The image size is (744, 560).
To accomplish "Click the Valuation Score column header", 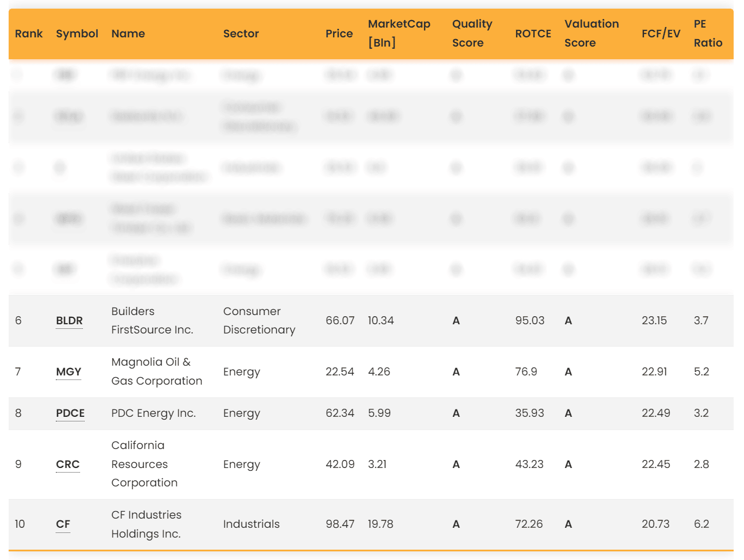I will click(592, 33).
